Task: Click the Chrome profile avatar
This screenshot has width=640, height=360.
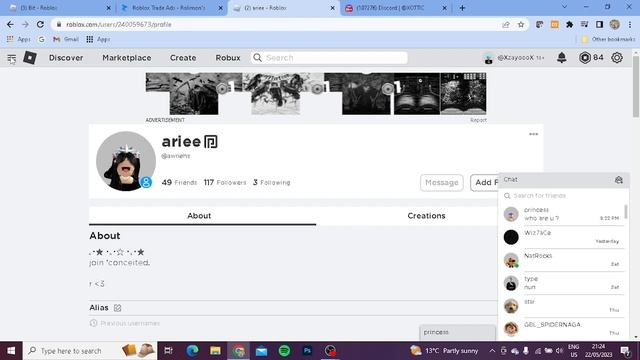Action: [x=615, y=24]
